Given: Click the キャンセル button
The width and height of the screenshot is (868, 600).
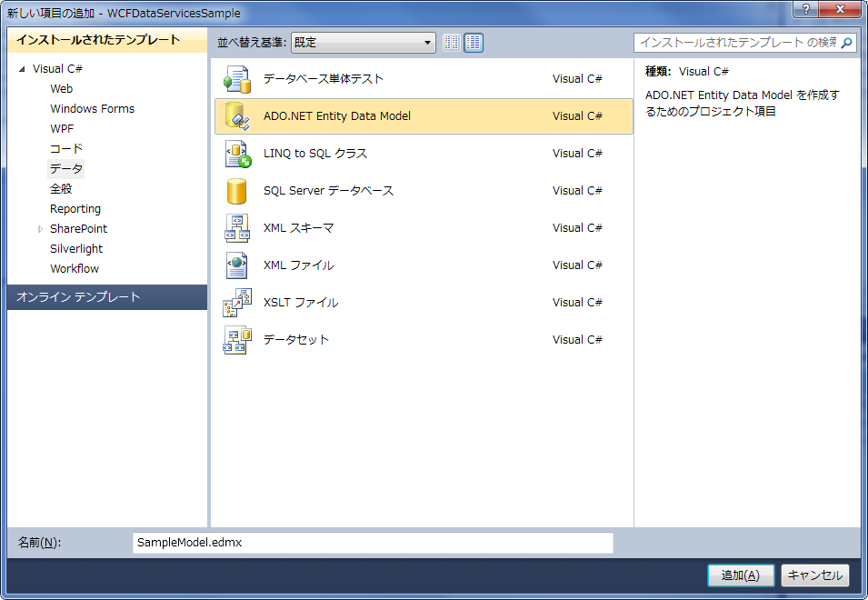Looking at the screenshot, I should 815,575.
